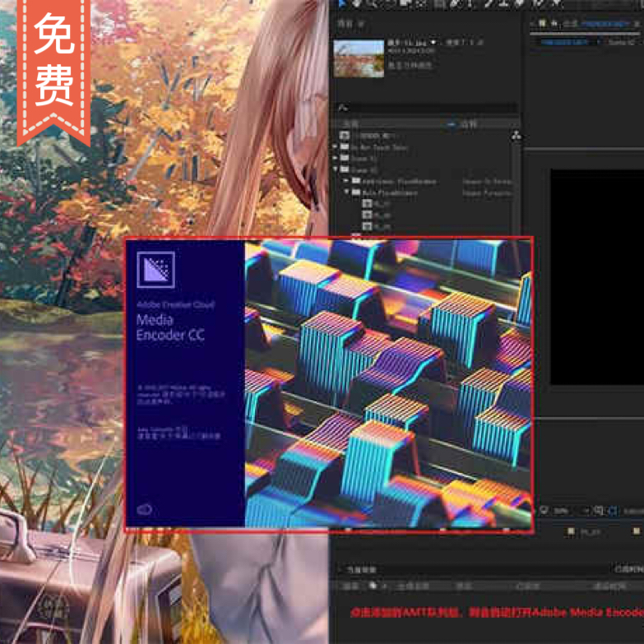The height and width of the screenshot is (644, 644).
Task: Click the project footage preview thumbnail
Action: 359,58
